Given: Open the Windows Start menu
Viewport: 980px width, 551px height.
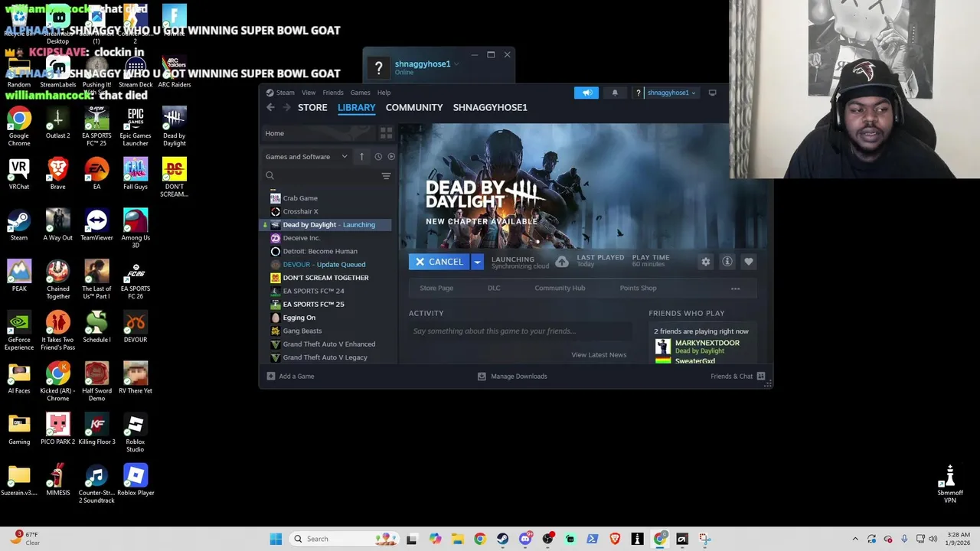Looking at the screenshot, I should [276, 539].
